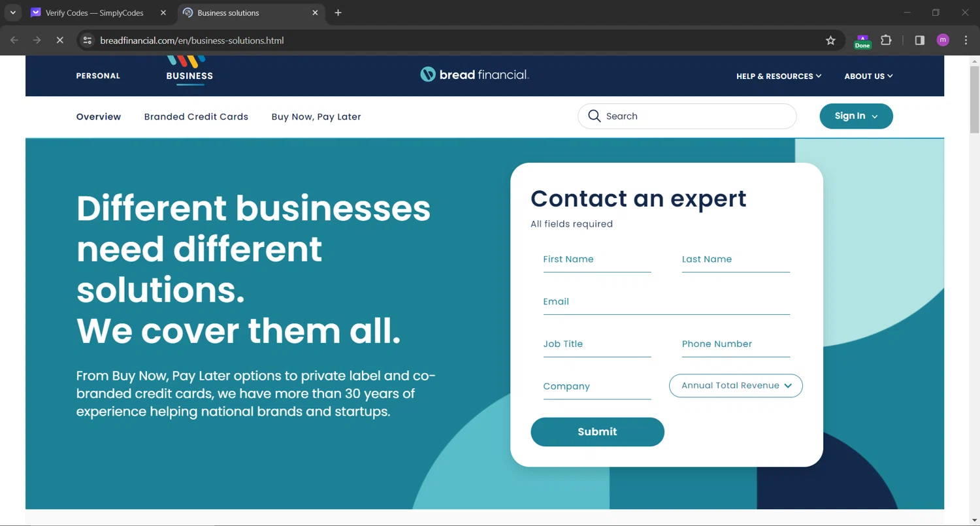Viewport: 980px width, 526px height.
Task: Focus the First Name field
Action: point(597,259)
